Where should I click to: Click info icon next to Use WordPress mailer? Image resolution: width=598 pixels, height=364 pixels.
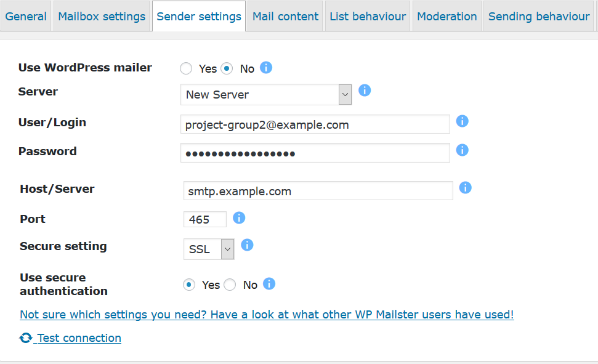(266, 68)
